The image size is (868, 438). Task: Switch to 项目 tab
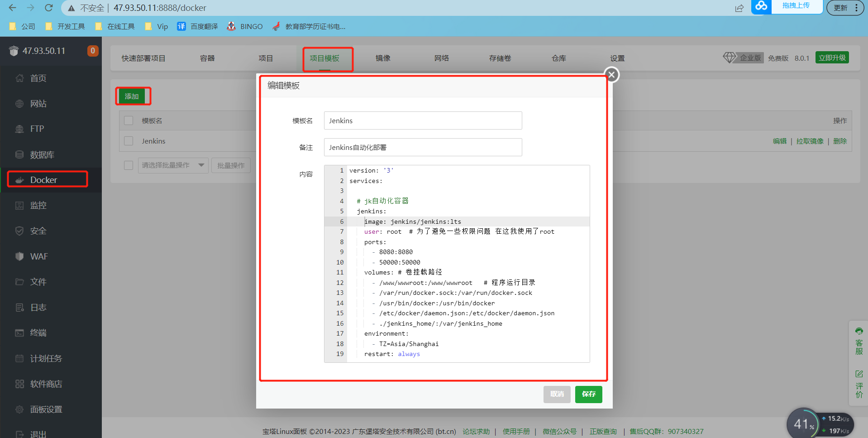[x=266, y=58]
